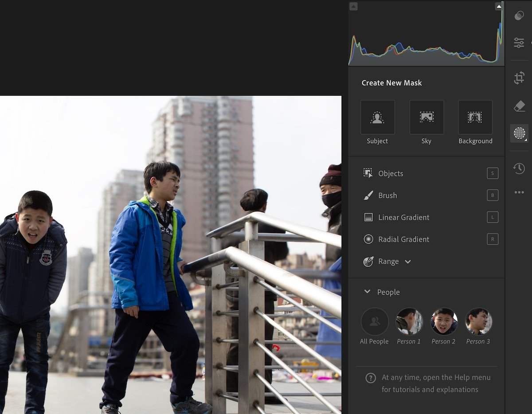Open the three-dot more options menu

(519, 192)
